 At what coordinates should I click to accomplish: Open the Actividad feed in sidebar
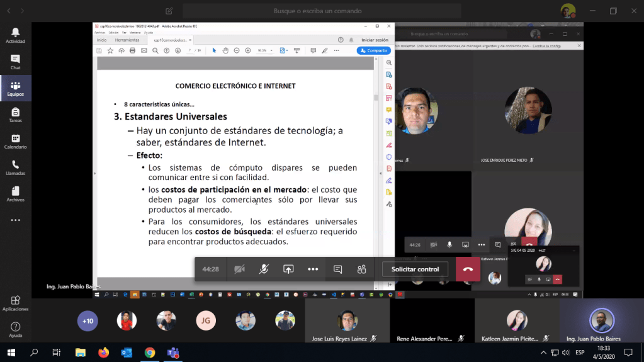coord(15,35)
